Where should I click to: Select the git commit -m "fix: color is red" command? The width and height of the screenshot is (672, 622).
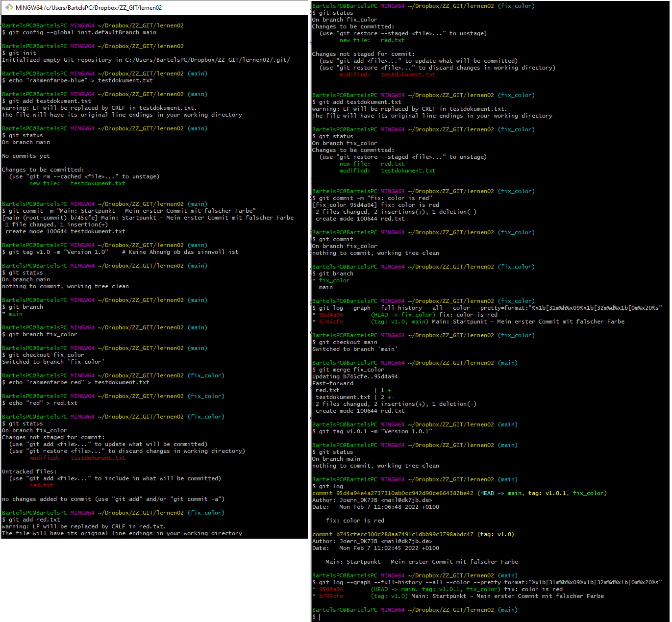click(373, 198)
